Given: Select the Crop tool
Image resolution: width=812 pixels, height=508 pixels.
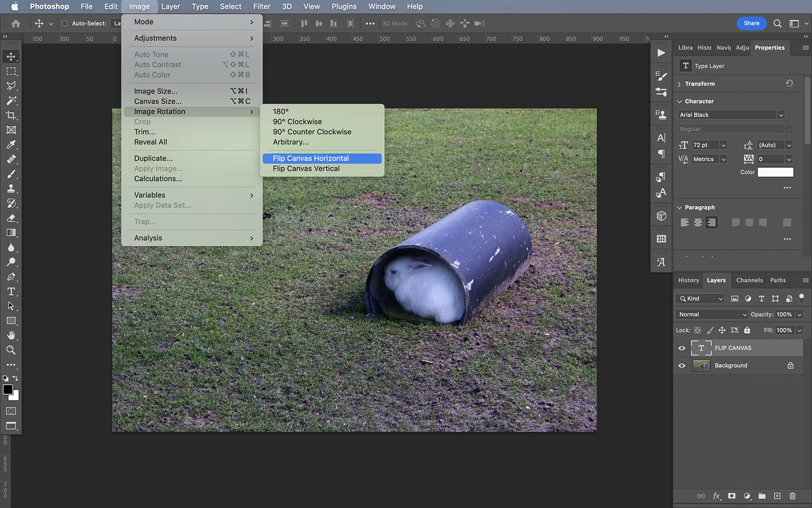Looking at the screenshot, I should click(11, 115).
